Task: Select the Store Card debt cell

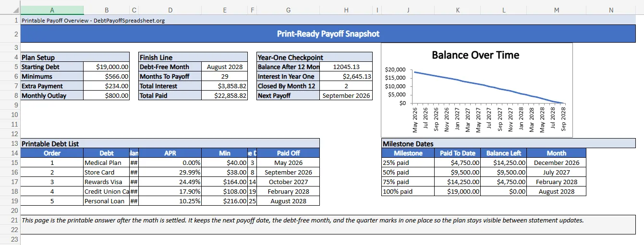Action: 107,172
